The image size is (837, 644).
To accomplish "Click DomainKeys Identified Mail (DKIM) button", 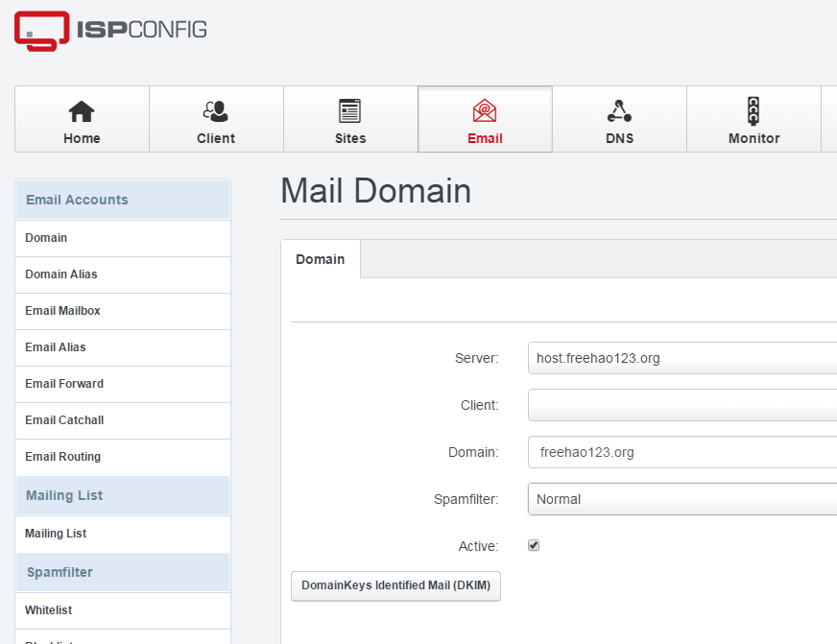I will (395, 585).
